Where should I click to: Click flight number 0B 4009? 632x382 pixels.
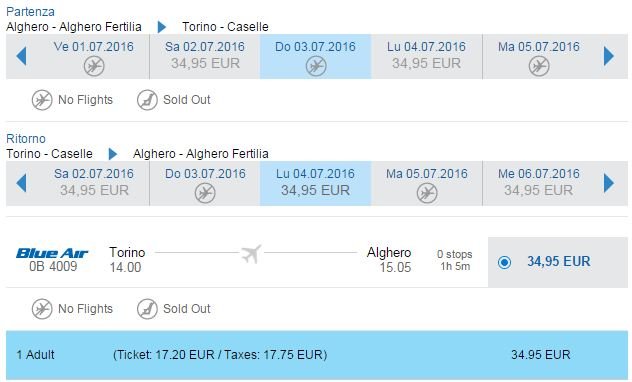tap(53, 266)
